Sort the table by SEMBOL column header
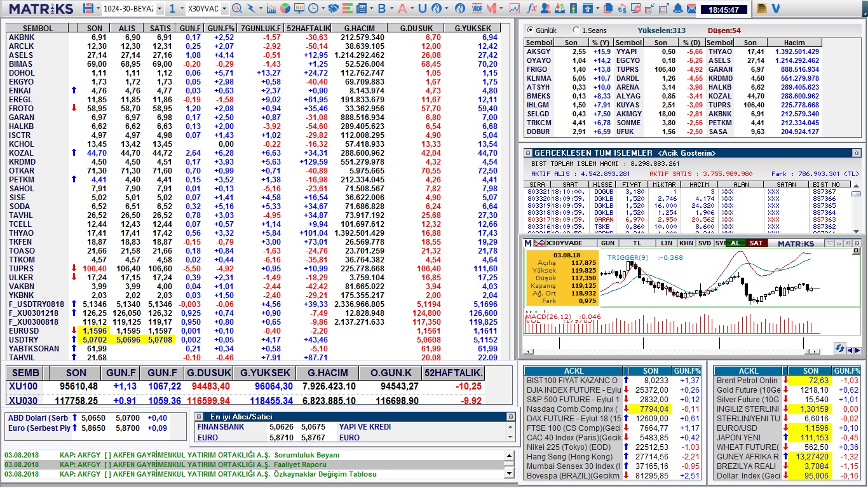The image size is (868, 488). (x=37, y=29)
